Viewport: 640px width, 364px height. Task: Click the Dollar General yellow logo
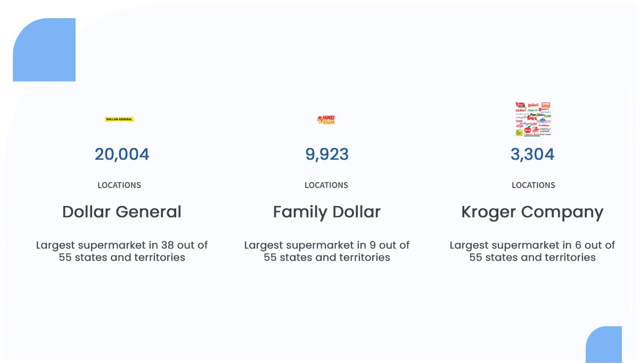click(119, 119)
